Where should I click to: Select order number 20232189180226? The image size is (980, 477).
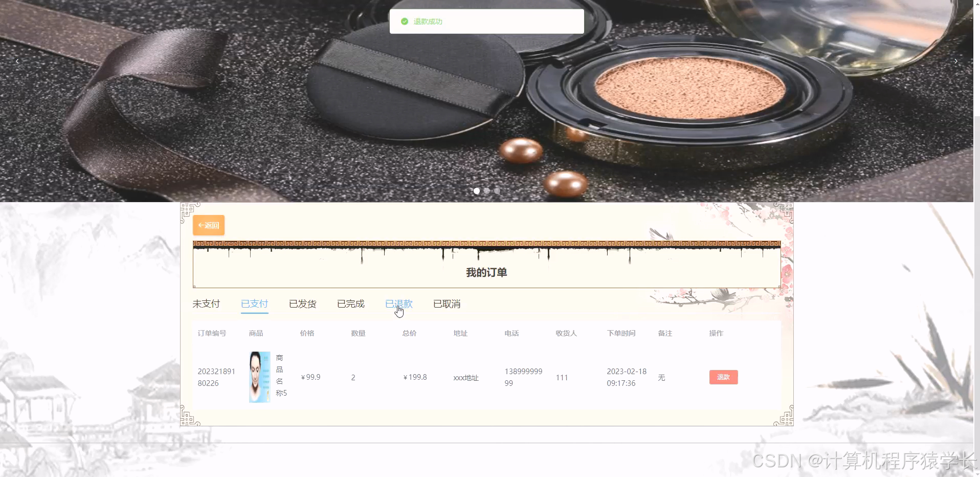tap(216, 377)
